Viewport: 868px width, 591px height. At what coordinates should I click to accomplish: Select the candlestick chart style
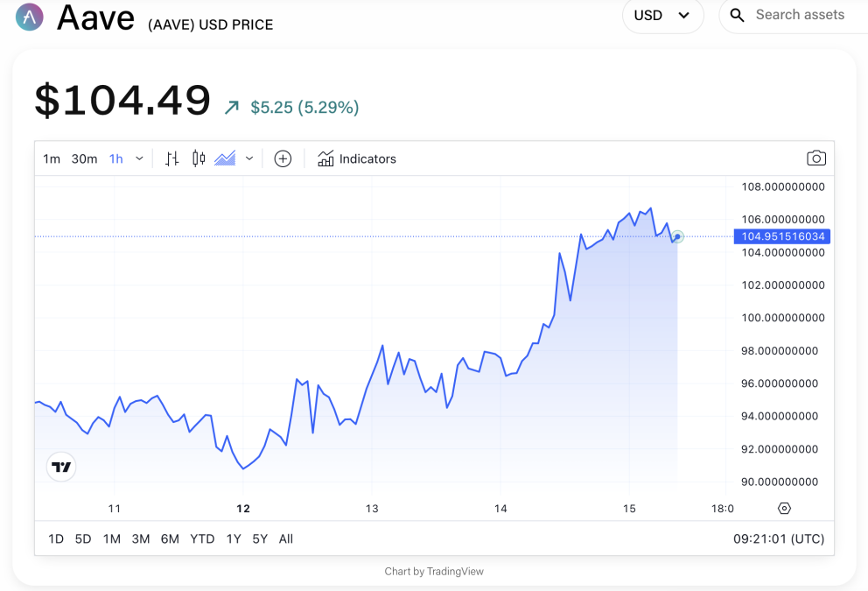point(197,158)
